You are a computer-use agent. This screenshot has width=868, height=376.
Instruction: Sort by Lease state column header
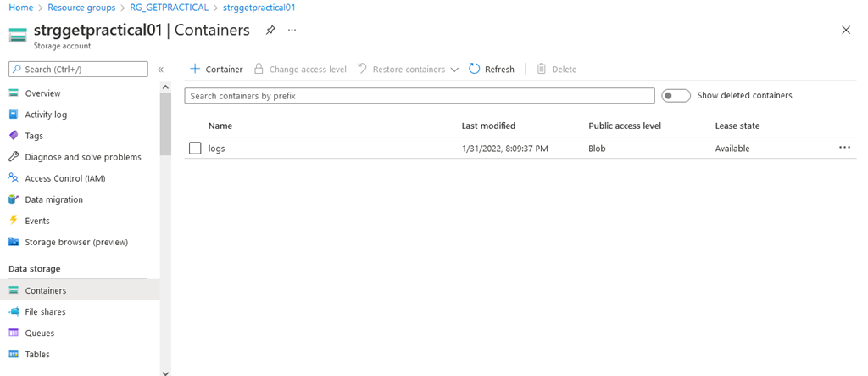coord(737,126)
